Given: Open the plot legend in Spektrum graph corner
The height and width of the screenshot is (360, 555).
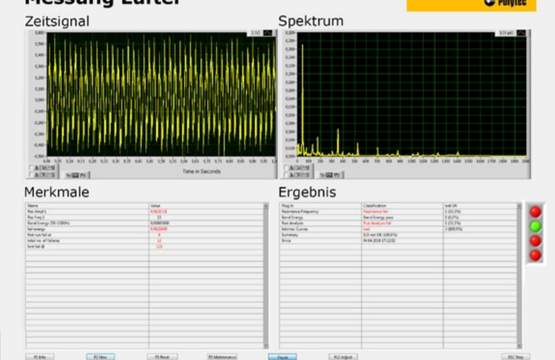Looking at the screenshot, I should click(x=511, y=33).
